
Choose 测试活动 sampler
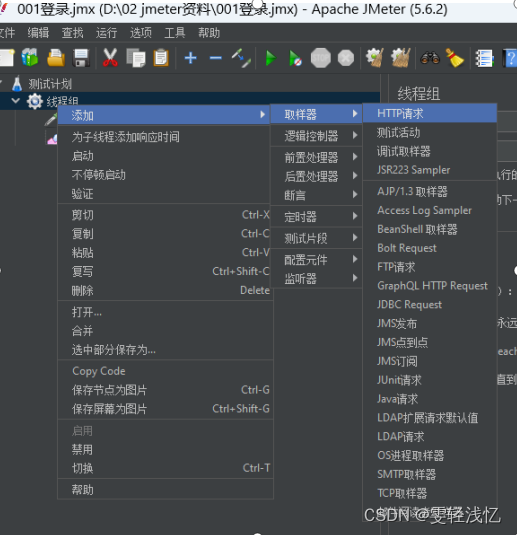430,132
